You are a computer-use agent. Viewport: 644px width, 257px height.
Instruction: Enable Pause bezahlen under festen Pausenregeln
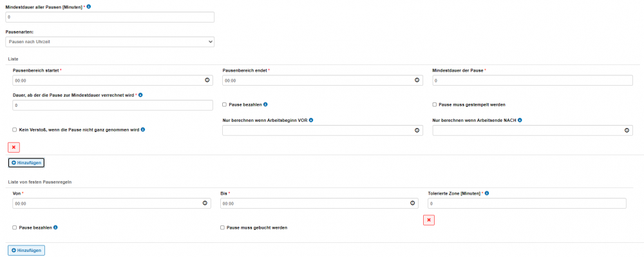[x=15, y=227]
